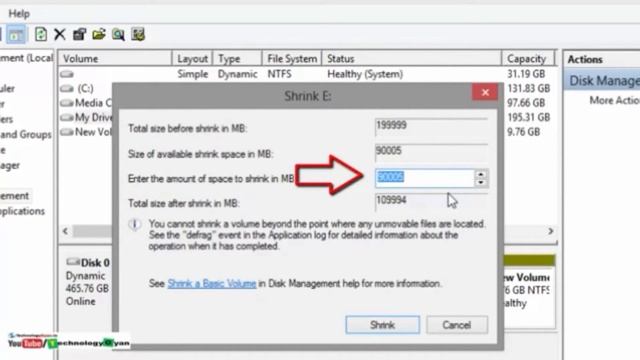Toggle the console tree pane toolbar icon
This screenshot has height=360, width=640.
pyautogui.click(x=16, y=34)
